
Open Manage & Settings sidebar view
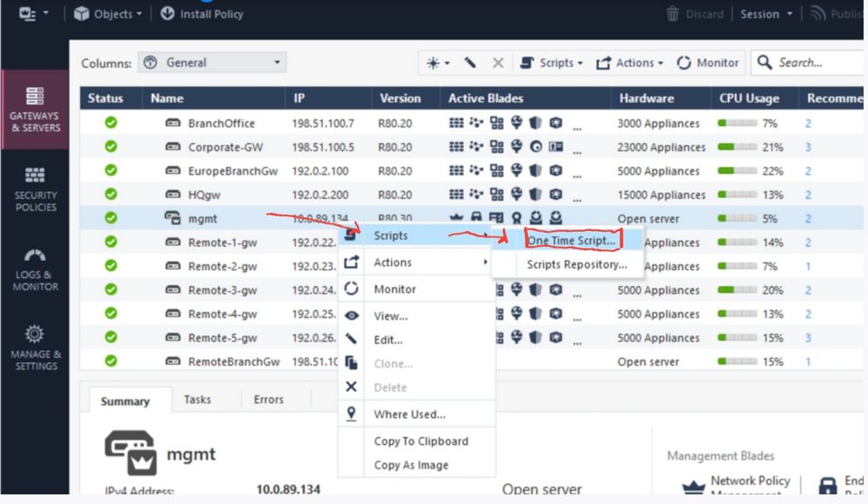click(35, 347)
